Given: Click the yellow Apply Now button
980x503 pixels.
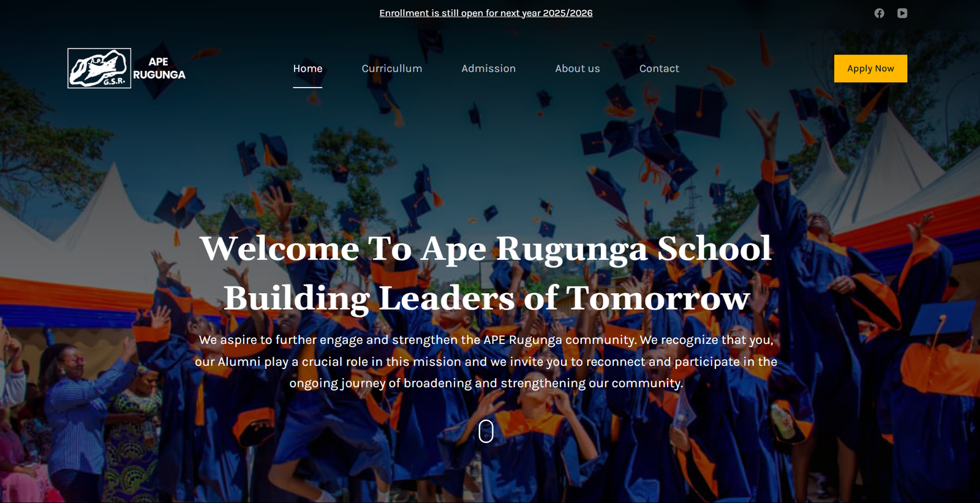Looking at the screenshot, I should click(870, 69).
